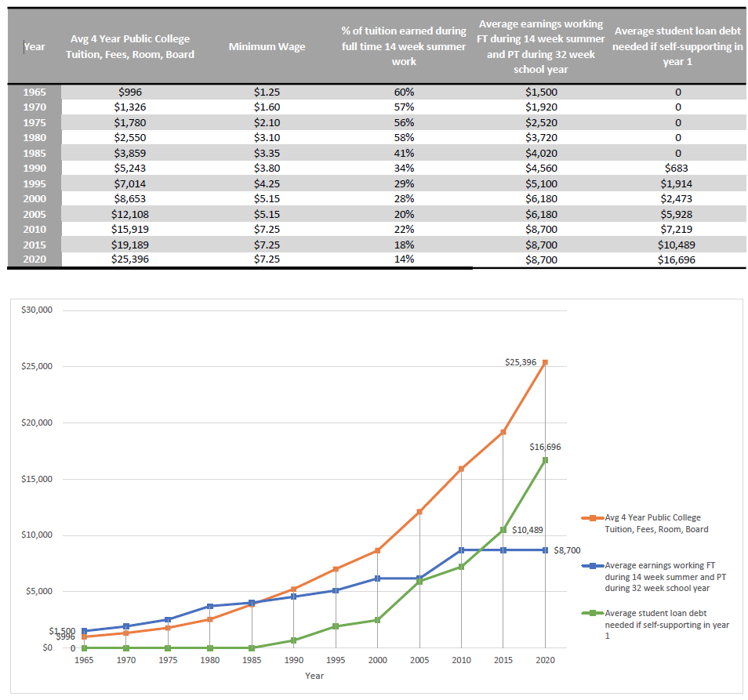Click the $4,020 earnings cell

coord(541,153)
